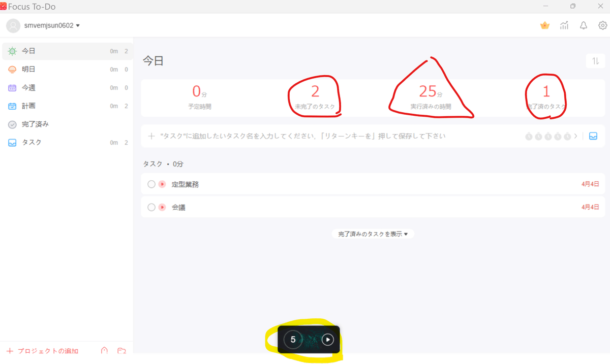Click the sort tasks arrows icon
This screenshot has height=364, width=610.
[x=595, y=61]
